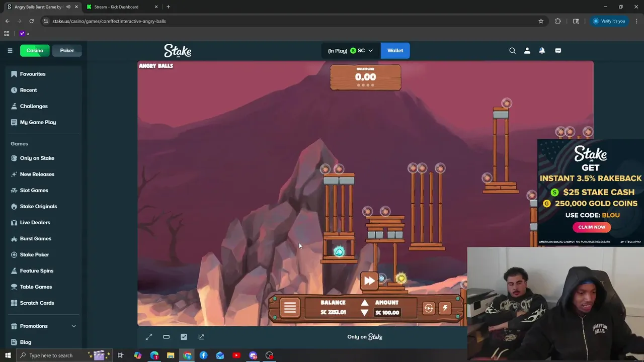
Task: Click the Wallet button
Action: (x=395, y=50)
